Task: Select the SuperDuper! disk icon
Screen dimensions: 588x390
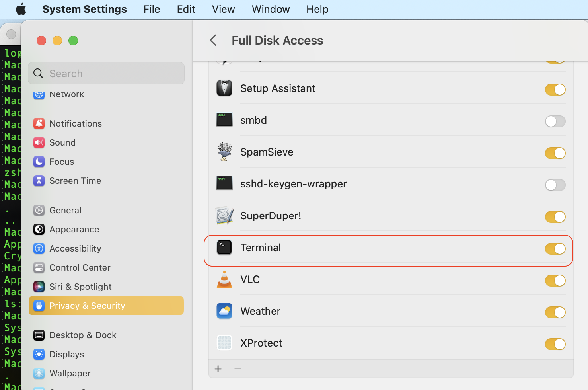Action: click(x=224, y=215)
